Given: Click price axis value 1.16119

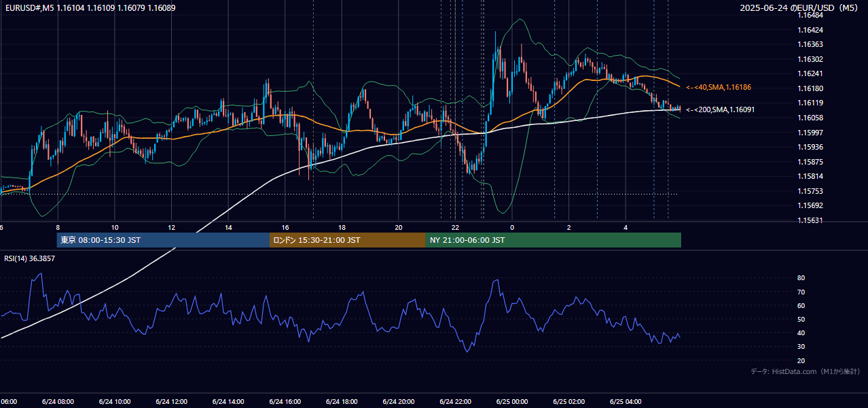Looking at the screenshot, I should (810, 103).
